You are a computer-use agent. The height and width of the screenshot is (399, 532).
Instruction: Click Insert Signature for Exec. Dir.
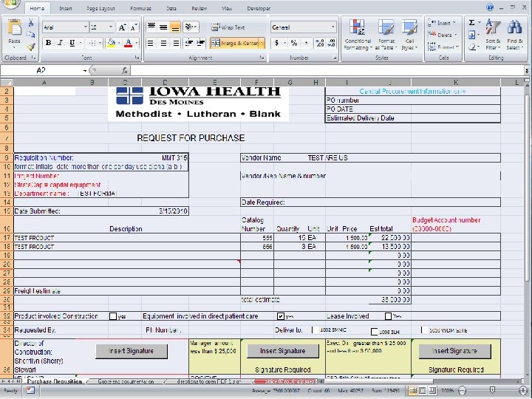coord(455,351)
